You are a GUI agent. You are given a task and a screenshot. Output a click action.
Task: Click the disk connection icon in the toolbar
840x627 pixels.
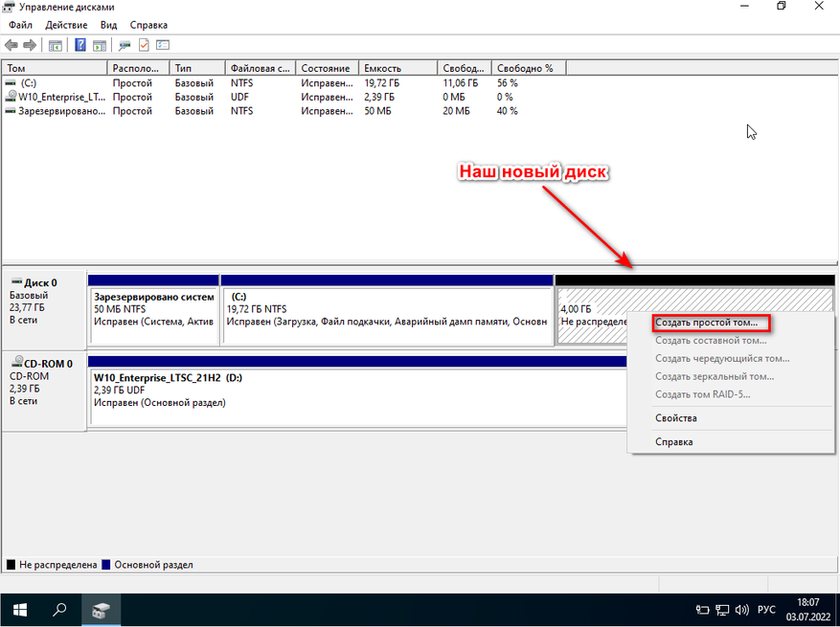tap(124, 45)
